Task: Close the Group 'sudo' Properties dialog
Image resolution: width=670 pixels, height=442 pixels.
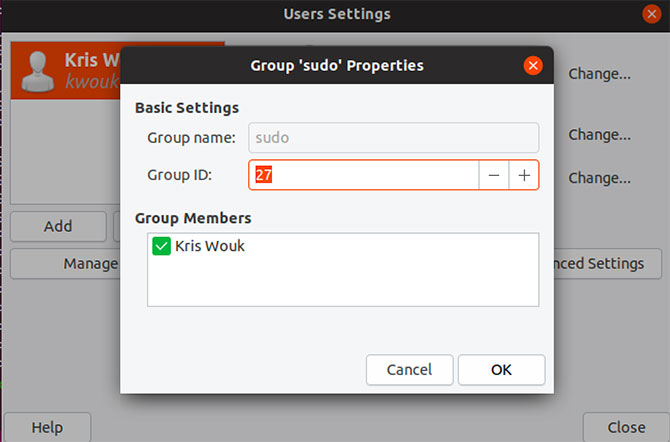Action: (533, 66)
